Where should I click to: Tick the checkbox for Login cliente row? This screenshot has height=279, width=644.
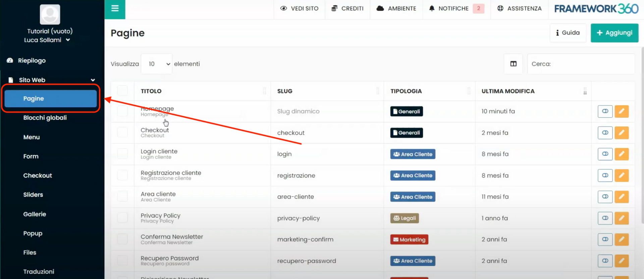(x=122, y=154)
